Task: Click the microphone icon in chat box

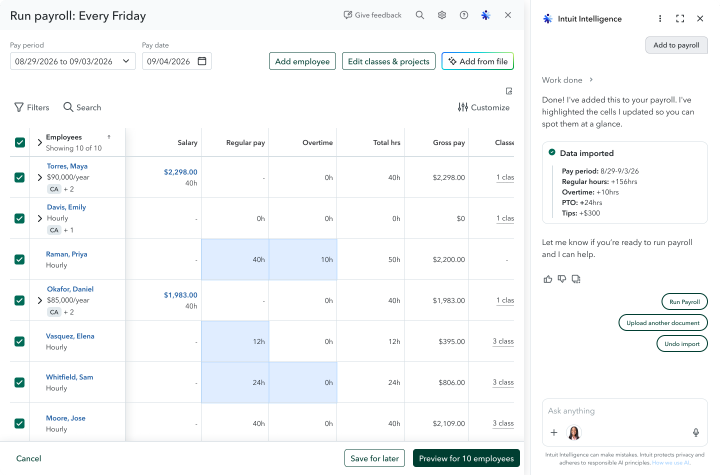Action: pyautogui.click(x=696, y=432)
